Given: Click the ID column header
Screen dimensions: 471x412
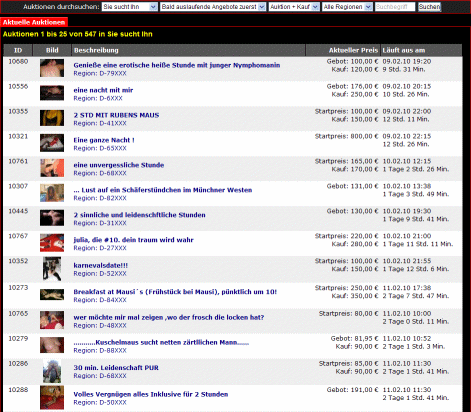Looking at the screenshot, I should [x=18, y=50].
